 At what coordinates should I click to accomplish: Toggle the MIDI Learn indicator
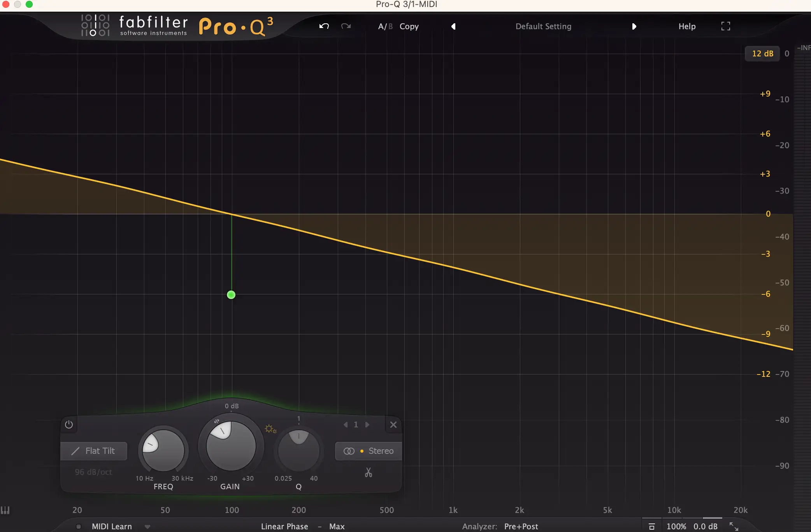tap(79, 527)
